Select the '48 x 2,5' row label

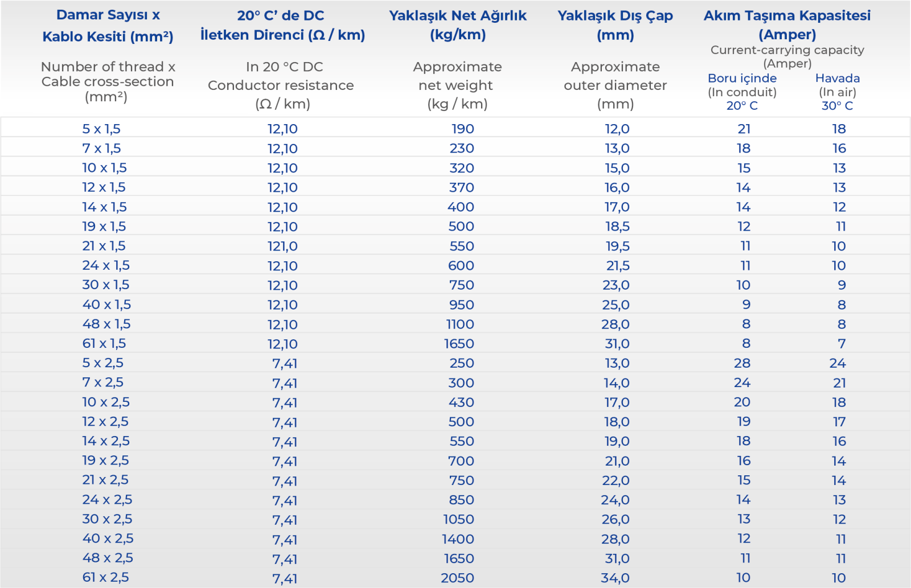[108, 558]
